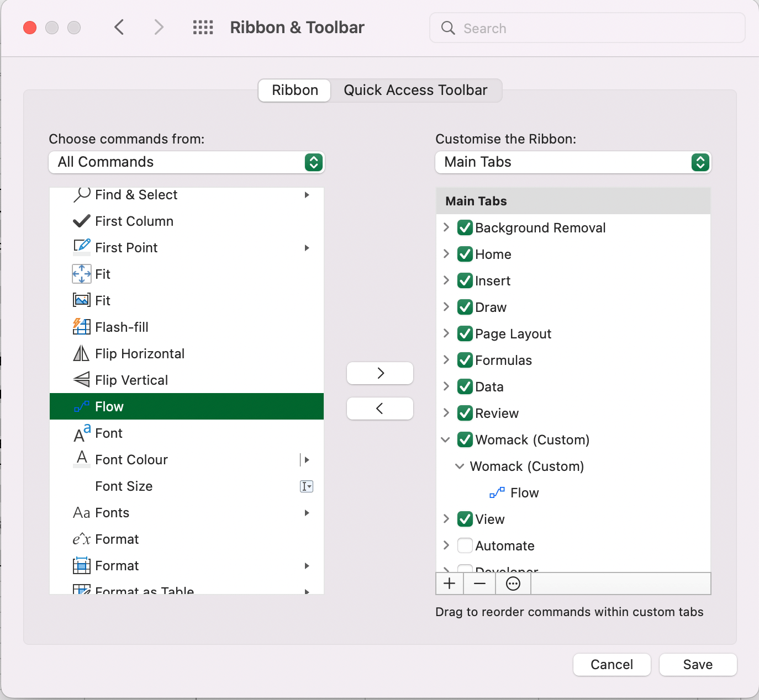Remove command with left arrow button
759x700 pixels.
[380, 409]
